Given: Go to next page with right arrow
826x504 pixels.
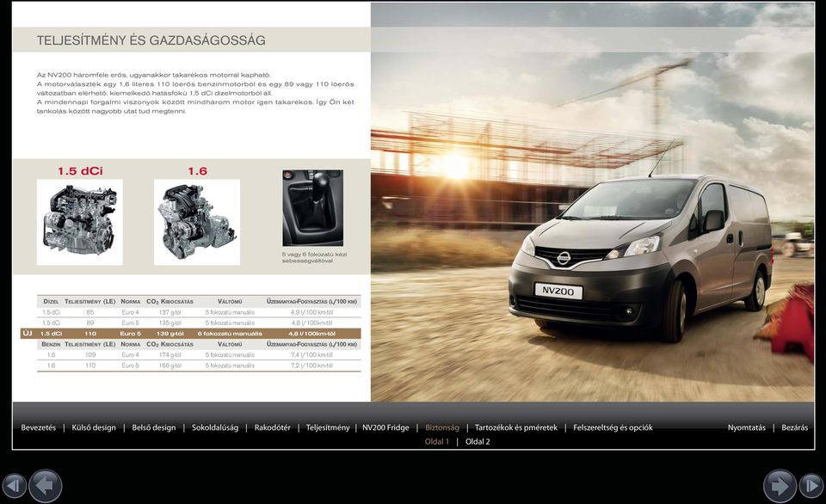Looking at the screenshot, I should point(780,486).
